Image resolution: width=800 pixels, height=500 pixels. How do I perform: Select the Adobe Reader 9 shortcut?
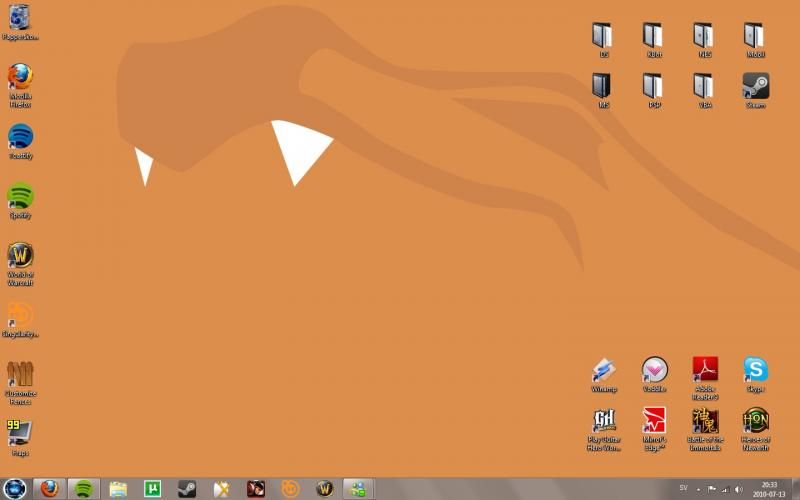(705, 371)
